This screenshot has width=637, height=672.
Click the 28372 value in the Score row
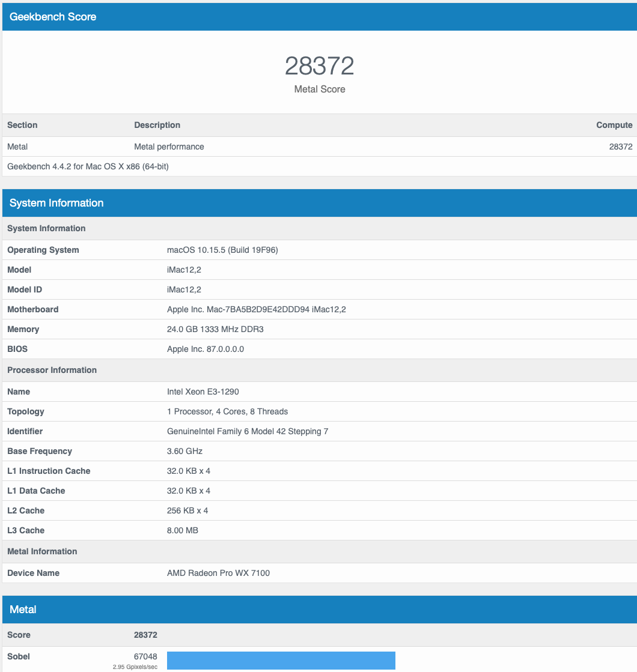coord(145,635)
